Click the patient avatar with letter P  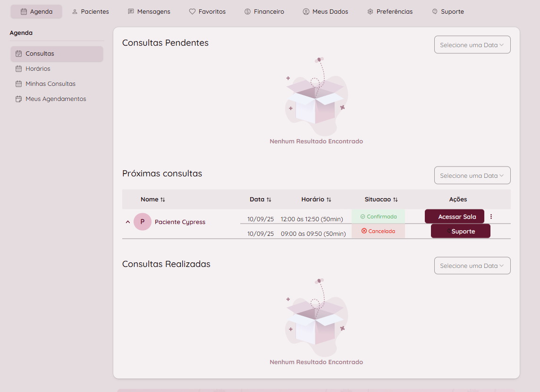tap(143, 222)
